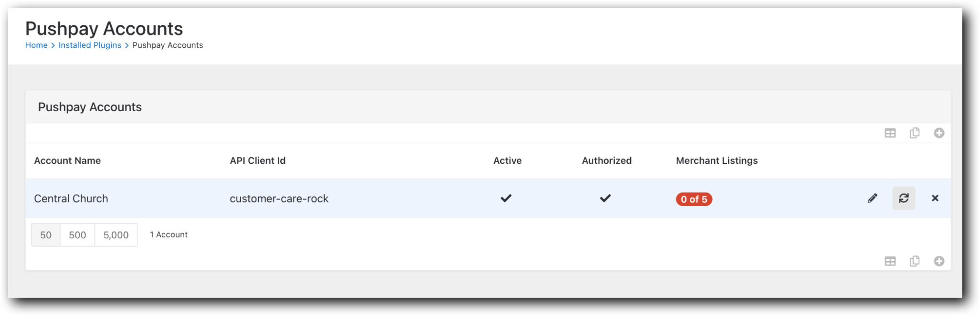
Task: Click the red 0 of 5 badge
Action: [x=694, y=200]
